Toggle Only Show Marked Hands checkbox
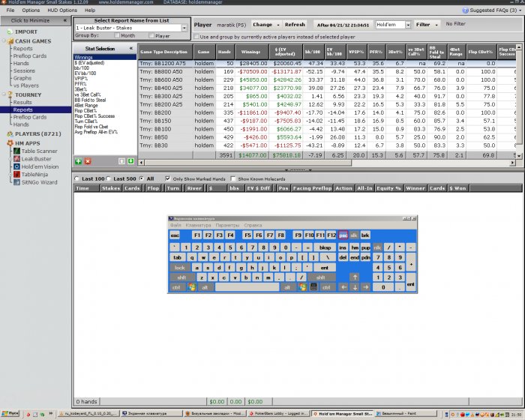This screenshot has width=525, height=420. click(x=167, y=178)
